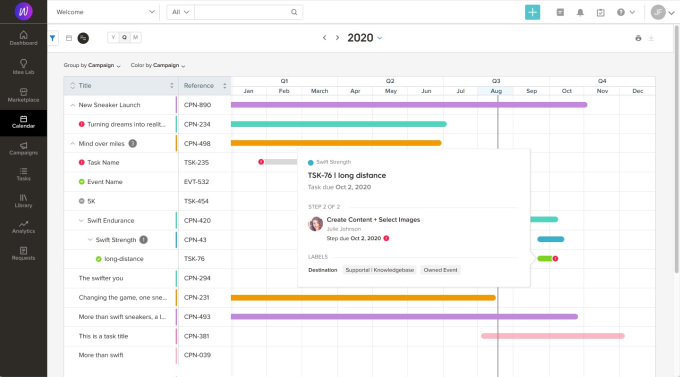The height and width of the screenshot is (377, 680).
Task: Click the download icon
Action: pos(651,38)
